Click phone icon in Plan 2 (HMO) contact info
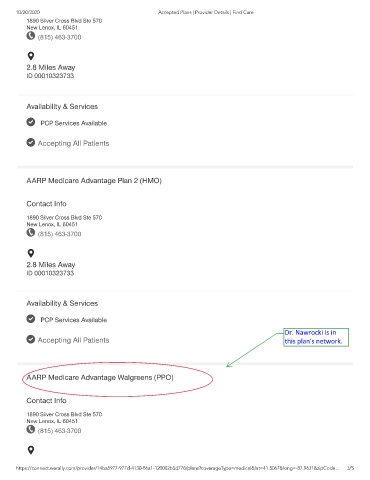The width and height of the screenshot is (370, 480). point(31,232)
